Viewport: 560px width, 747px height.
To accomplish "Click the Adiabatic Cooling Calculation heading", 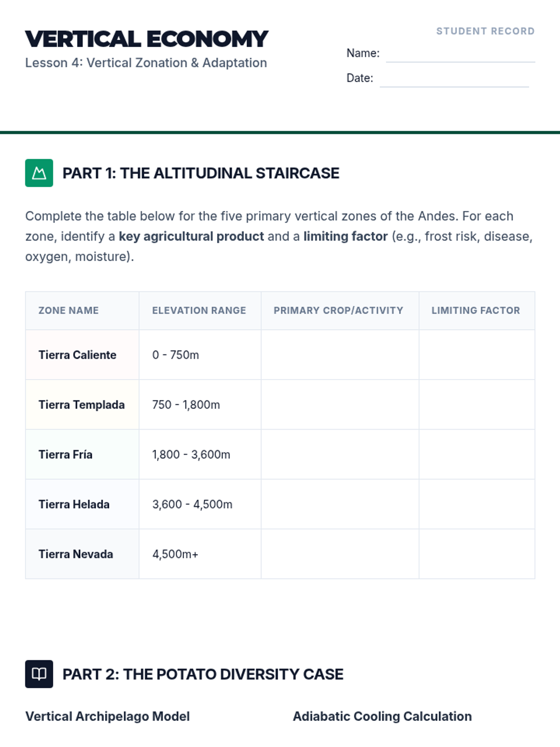I will point(382,716).
